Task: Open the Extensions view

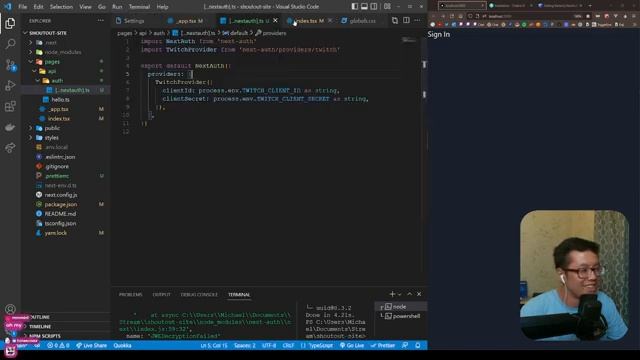Action: pyautogui.click(x=10, y=106)
